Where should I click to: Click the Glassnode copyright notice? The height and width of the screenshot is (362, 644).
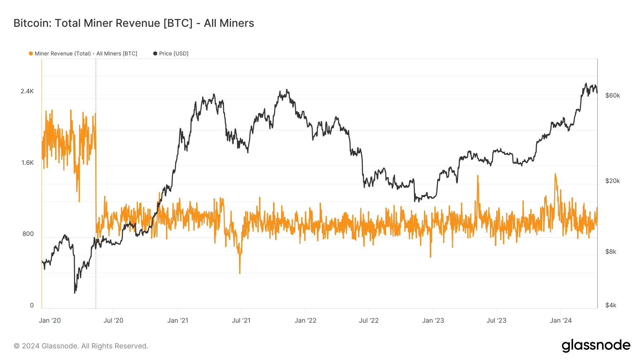(x=81, y=346)
